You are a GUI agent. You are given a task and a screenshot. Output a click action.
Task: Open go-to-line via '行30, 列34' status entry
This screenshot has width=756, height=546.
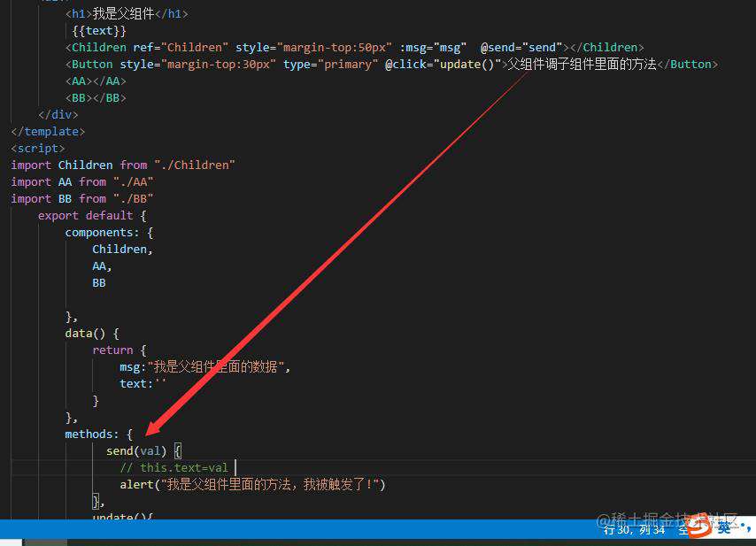(634, 530)
